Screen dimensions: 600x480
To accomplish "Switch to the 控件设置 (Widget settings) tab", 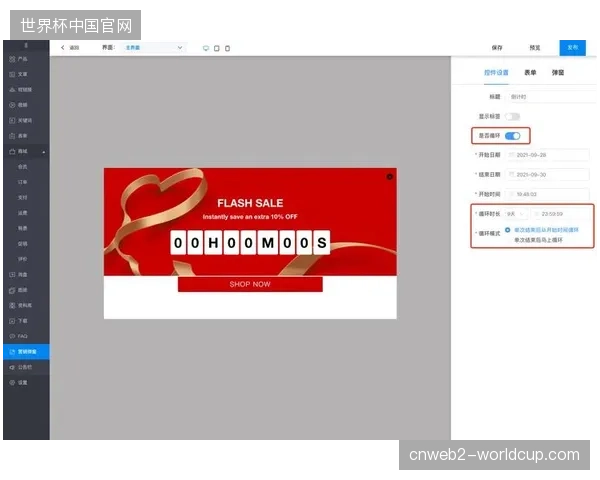I will 496,72.
